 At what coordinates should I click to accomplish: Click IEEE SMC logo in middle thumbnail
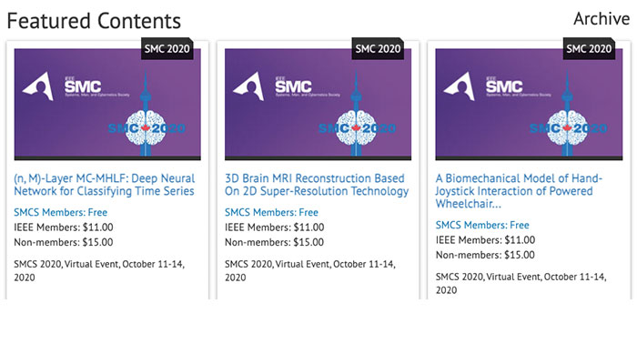pos(287,86)
